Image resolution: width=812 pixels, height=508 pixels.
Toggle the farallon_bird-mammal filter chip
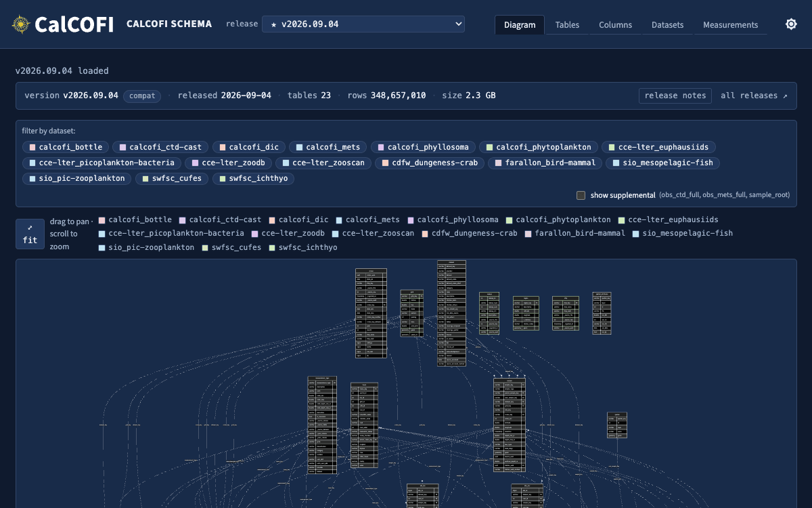point(545,163)
